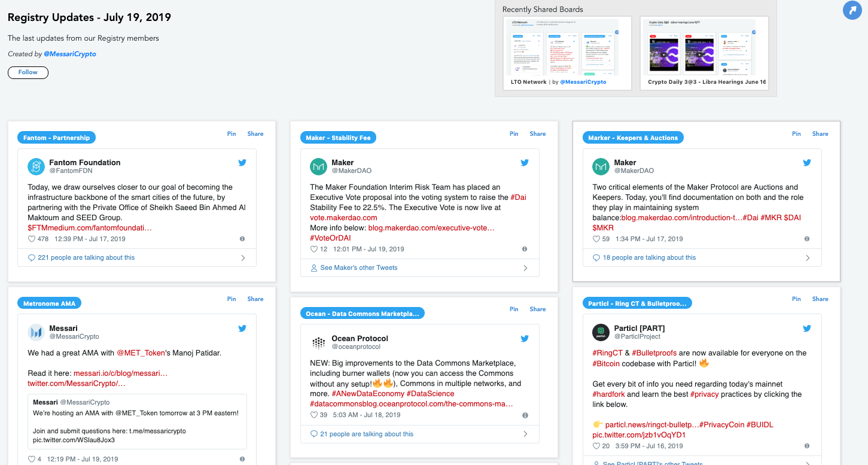868x465 pixels.
Task: Open Maker avatar in Keepers & Auctions card
Action: pyautogui.click(x=601, y=166)
